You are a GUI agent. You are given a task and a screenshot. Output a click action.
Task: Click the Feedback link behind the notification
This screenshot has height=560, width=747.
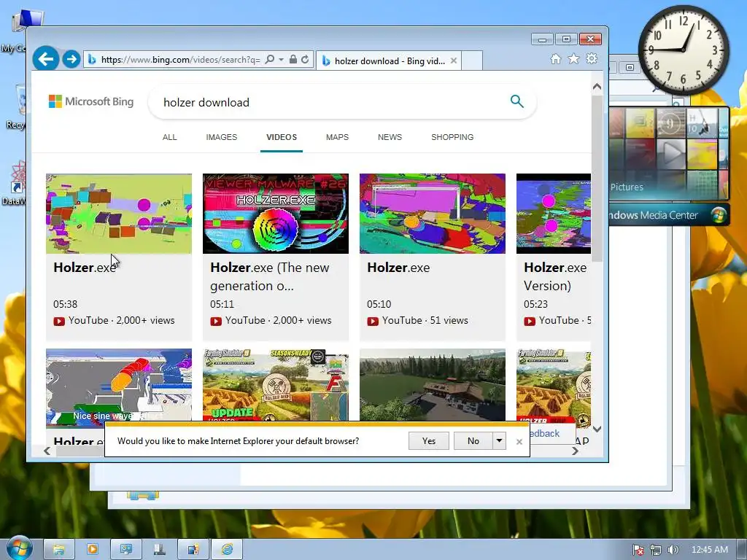(544, 433)
